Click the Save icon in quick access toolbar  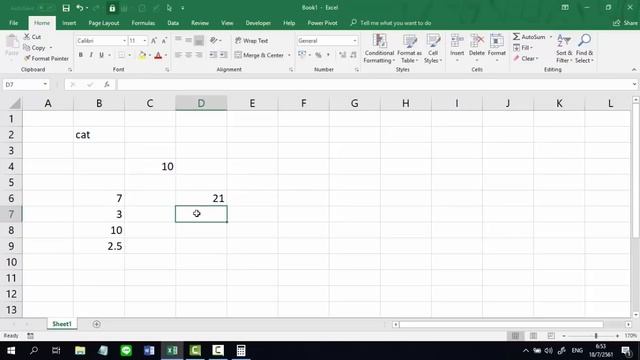click(66, 8)
